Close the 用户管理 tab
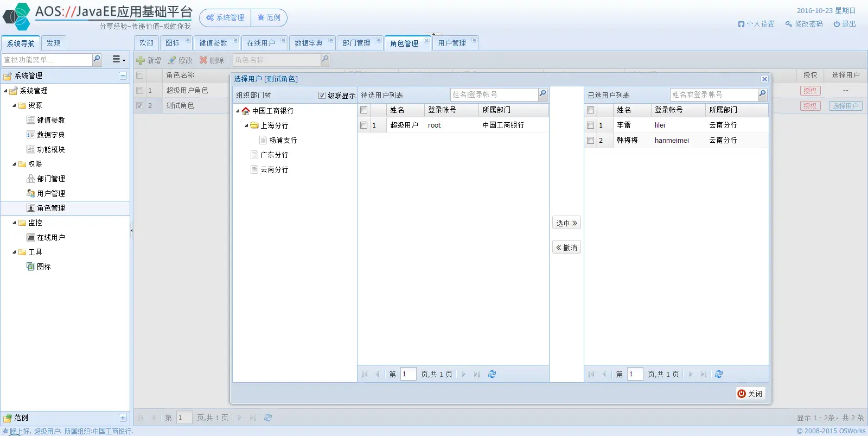Image resolution: width=868 pixels, height=436 pixels. coord(474,40)
